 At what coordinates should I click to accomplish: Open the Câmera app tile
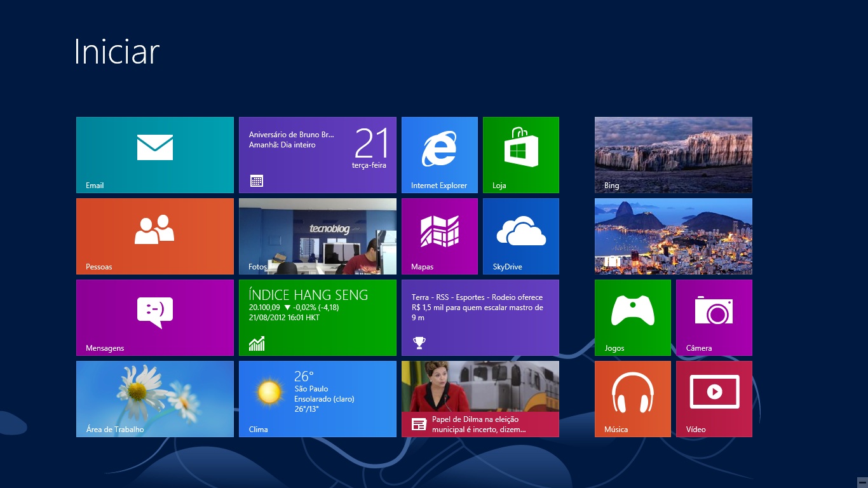tap(714, 317)
